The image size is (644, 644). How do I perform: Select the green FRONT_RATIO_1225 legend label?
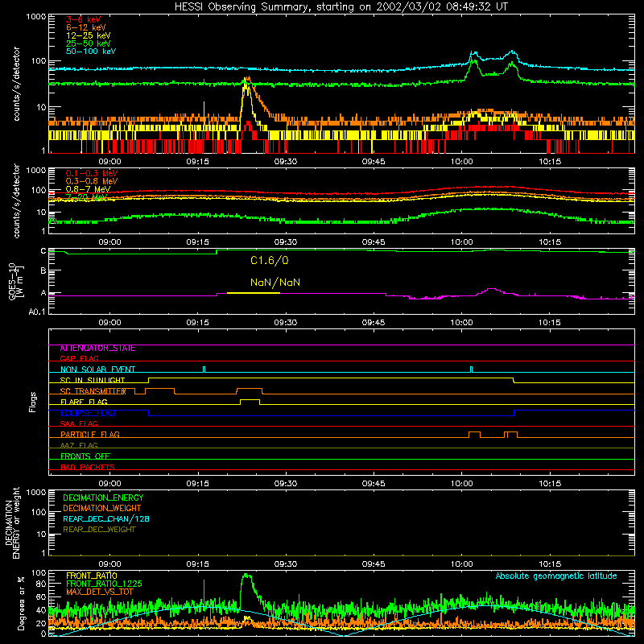[x=104, y=584]
